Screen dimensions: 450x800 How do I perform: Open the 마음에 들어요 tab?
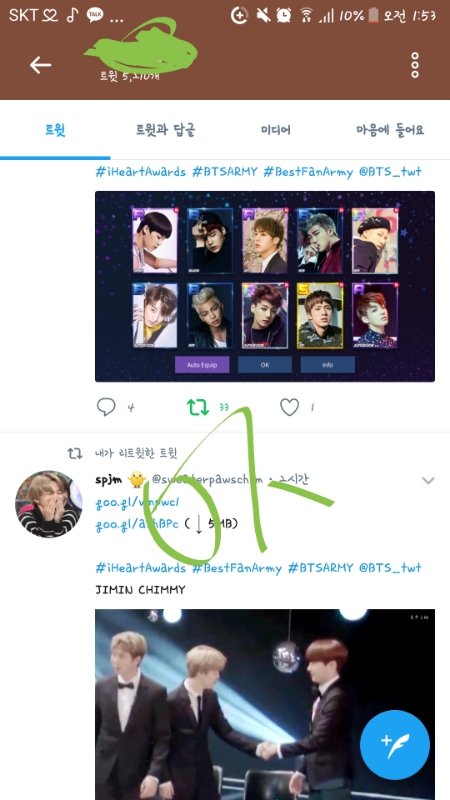point(390,130)
